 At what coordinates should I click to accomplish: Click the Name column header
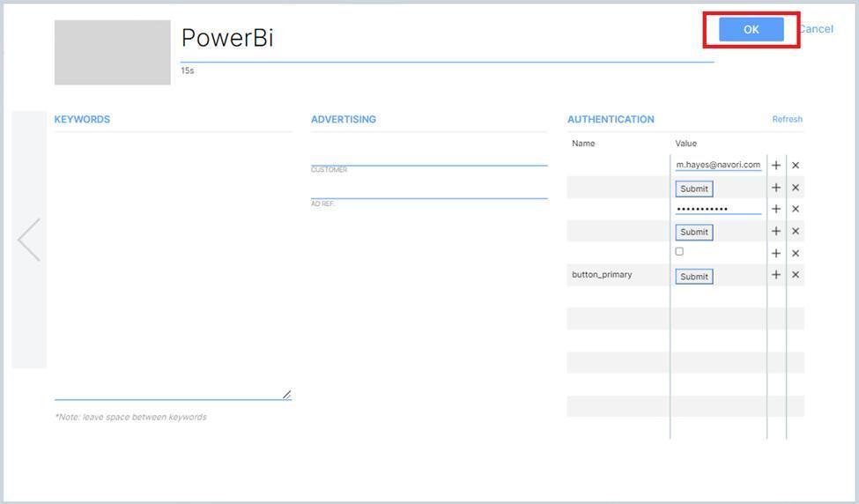click(x=583, y=144)
